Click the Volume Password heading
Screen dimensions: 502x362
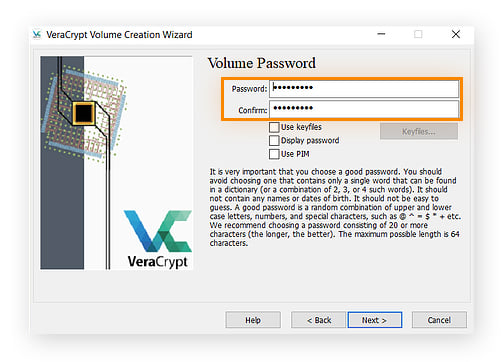pyautogui.click(x=262, y=63)
